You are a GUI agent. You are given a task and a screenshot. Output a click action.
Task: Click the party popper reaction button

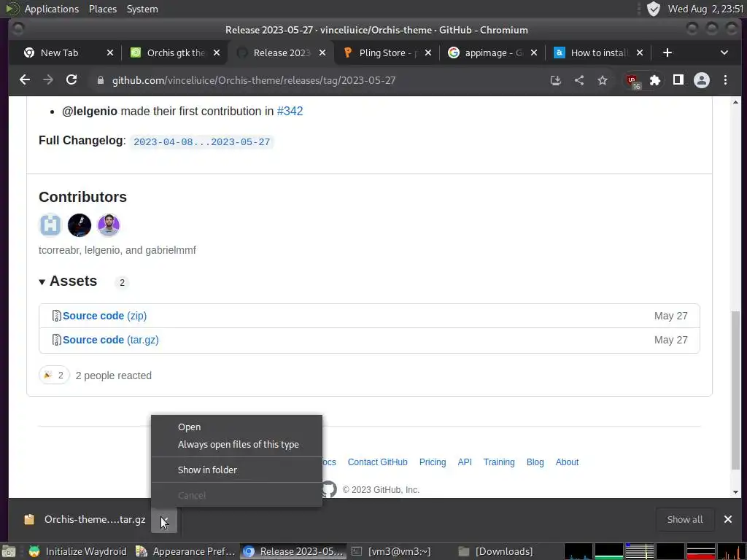pos(54,376)
